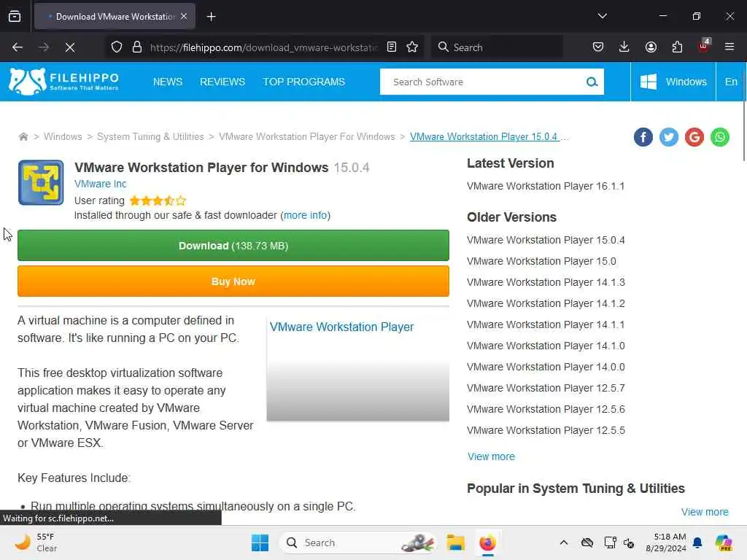Share on WhatsApp icon
The width and height of the screenshot is (747, 560).
720,137
